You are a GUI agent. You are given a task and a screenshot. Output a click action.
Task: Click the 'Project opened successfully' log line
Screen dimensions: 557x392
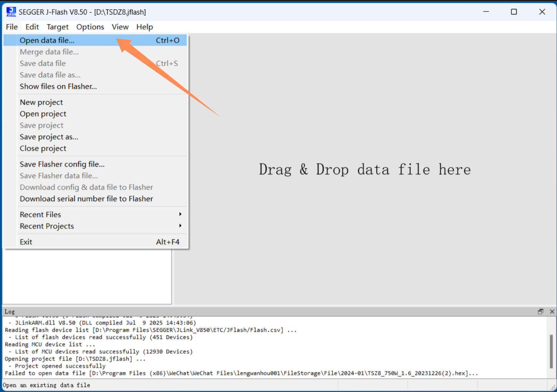[x=57, y=366]
